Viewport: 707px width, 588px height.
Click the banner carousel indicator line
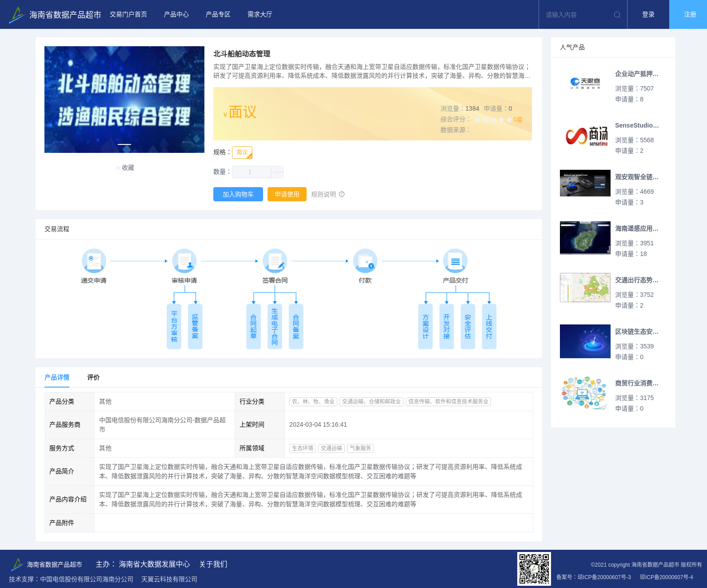124,144
